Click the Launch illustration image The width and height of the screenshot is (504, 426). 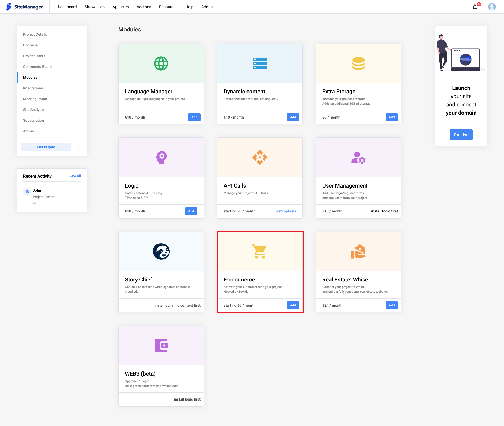point(461,52)
